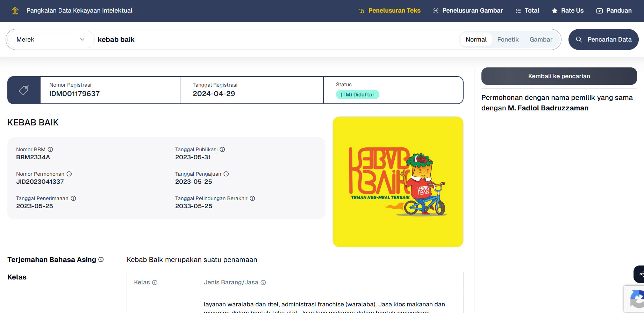Click info icon beside Tanggal Pengajuan
The height and width of the screenshot is (313, 644).
coord(226,174)
